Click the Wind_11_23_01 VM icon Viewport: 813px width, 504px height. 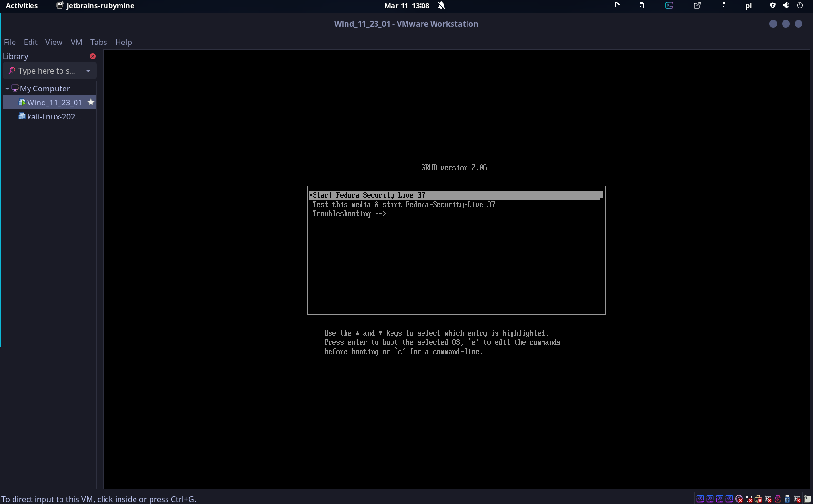[x=22, y=102]
